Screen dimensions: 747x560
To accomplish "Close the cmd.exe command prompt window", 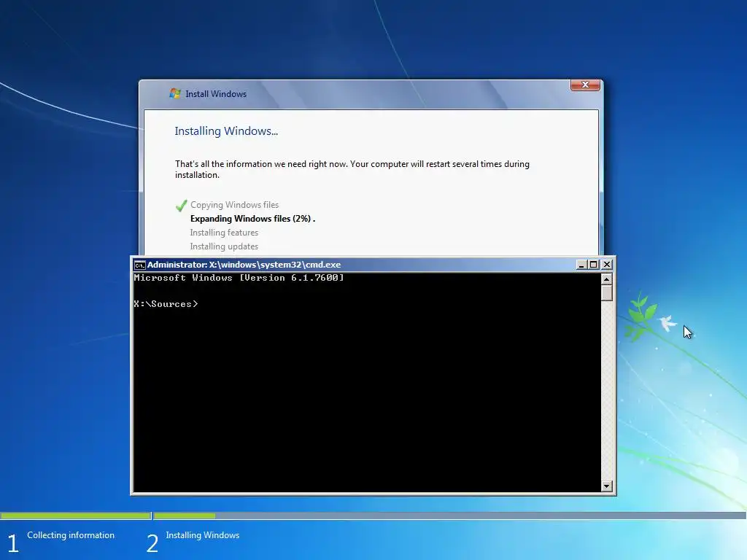I will coord(606,264).
